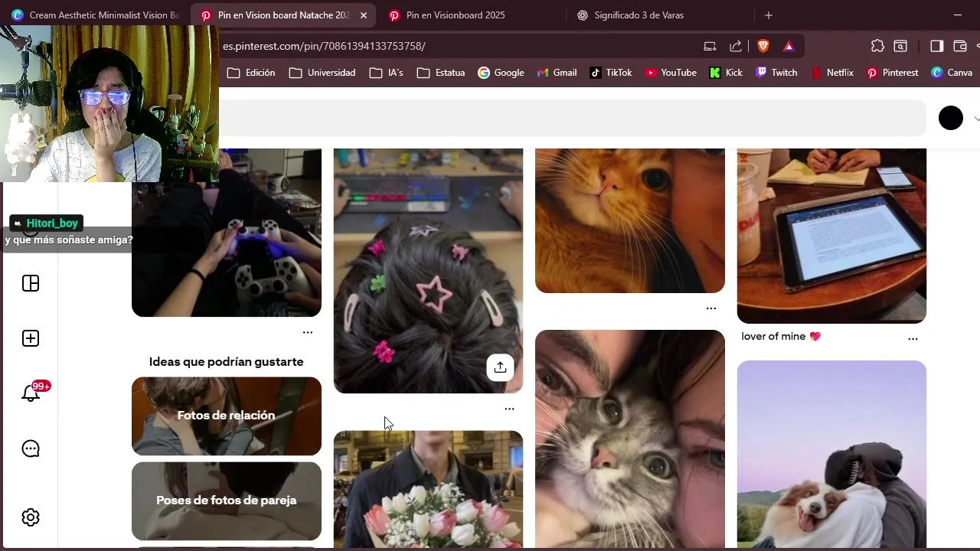Open the YouTube bookmark
Screen dimensions: 980x551
(671, 73)
